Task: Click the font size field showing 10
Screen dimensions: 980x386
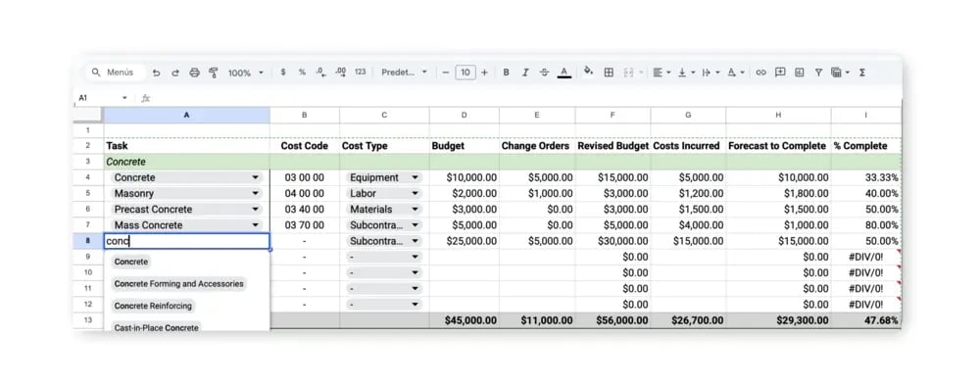Action: pyautogui.click(x=465, y=72)
